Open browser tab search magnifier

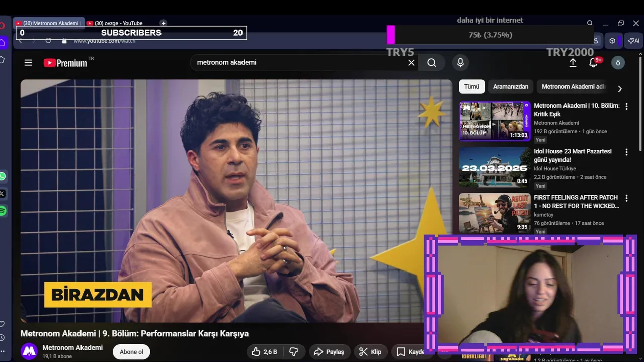point(590,23)
